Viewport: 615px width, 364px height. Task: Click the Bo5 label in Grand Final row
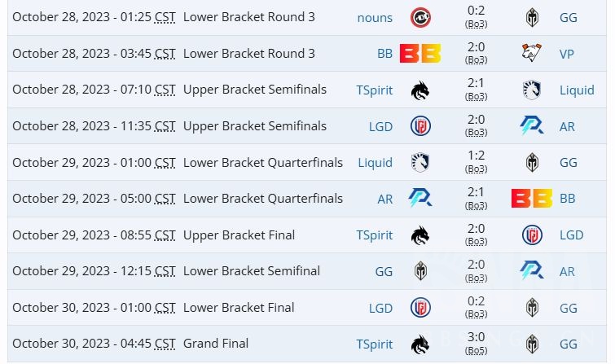click(x=477, y=351)
